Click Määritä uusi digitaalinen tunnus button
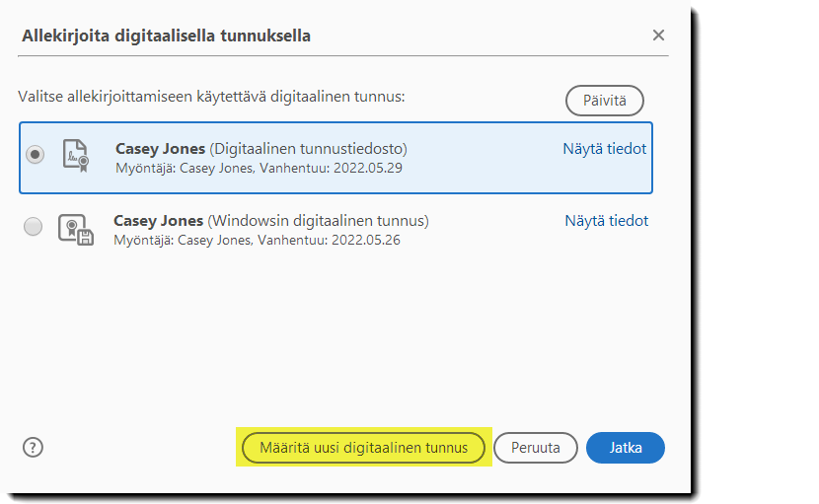 [363, 448]
